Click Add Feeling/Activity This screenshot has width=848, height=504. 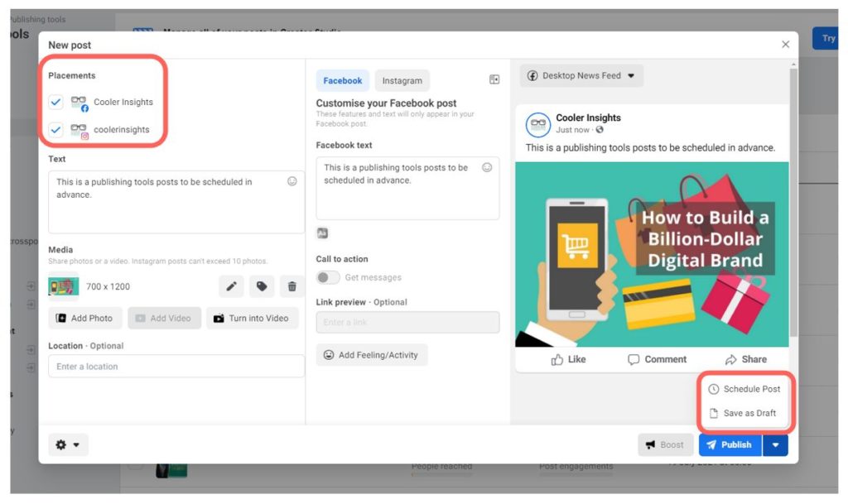click(x=374, y=354)
